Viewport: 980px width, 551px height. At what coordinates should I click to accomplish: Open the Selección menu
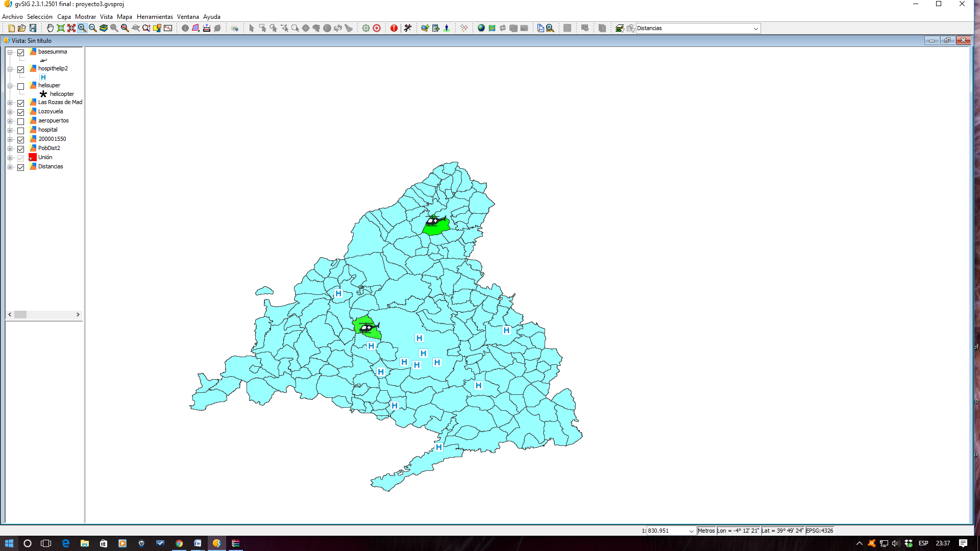[x=39, y=17]
